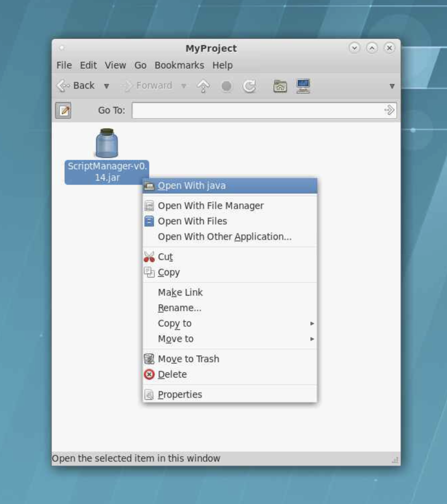The width and height of the screenshot is (447, 504).
Task: Click Move to Trash in context menu
Action: pos(188,359)
